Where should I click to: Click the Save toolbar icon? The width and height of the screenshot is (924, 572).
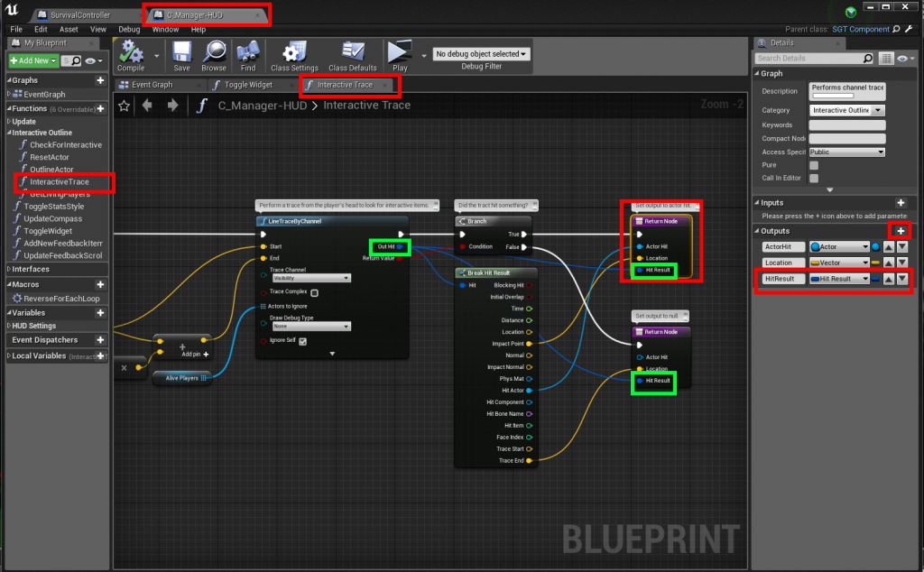(181, 52)
